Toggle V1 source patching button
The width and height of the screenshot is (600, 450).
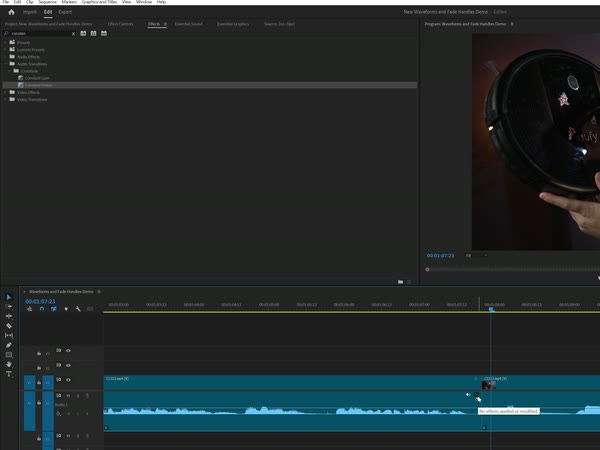point(29,383)
